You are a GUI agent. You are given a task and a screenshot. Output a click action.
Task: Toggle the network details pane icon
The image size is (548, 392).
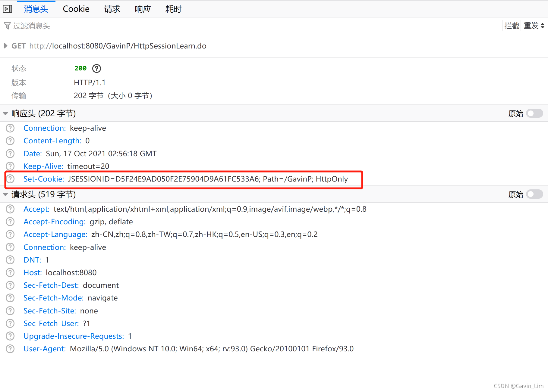point(7,9)
